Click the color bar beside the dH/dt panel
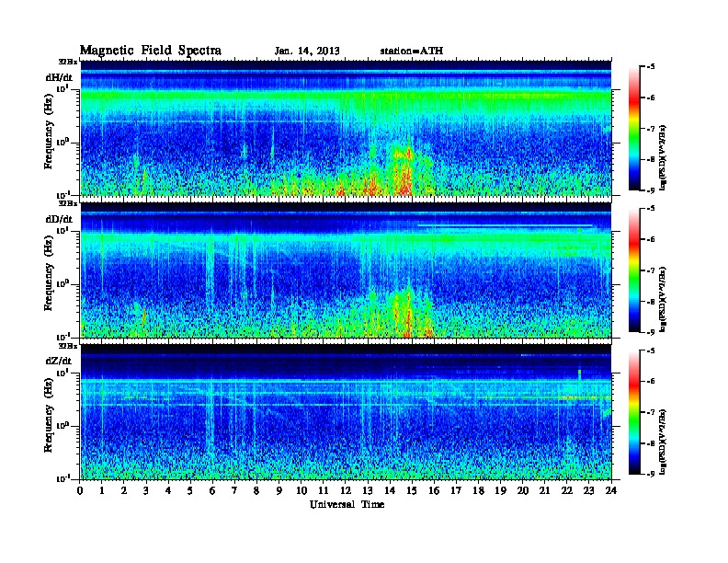This screenshot has width=728, height=563. tap(634, 128)
